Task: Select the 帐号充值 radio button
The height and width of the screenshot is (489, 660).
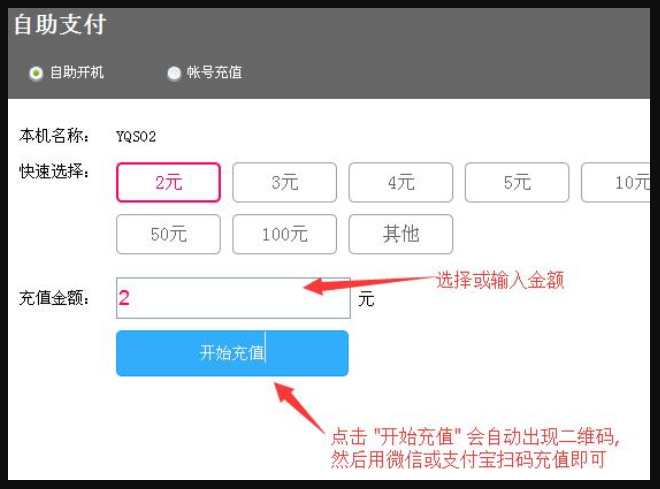Action: (174, 73)
